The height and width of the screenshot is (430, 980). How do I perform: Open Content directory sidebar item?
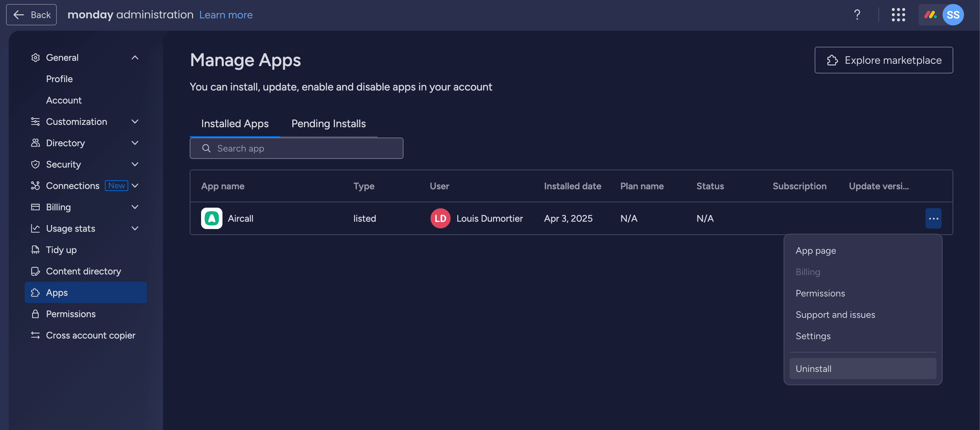click(83, 271)
